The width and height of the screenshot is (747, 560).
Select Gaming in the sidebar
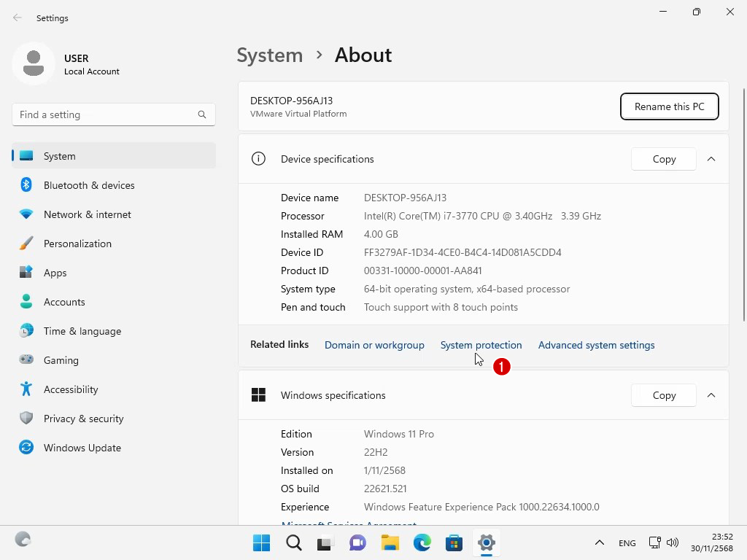(61, 360)
